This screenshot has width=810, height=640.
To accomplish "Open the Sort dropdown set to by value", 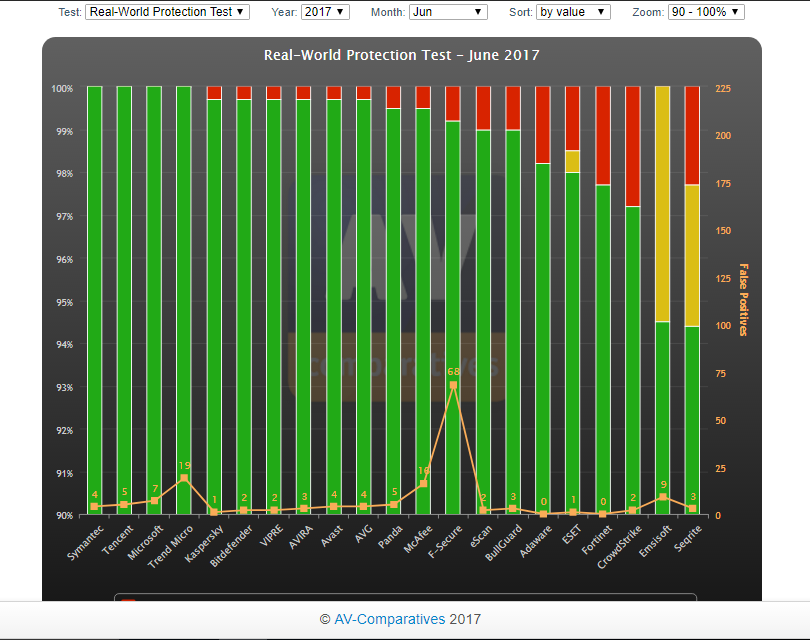I will coord(573,12).
